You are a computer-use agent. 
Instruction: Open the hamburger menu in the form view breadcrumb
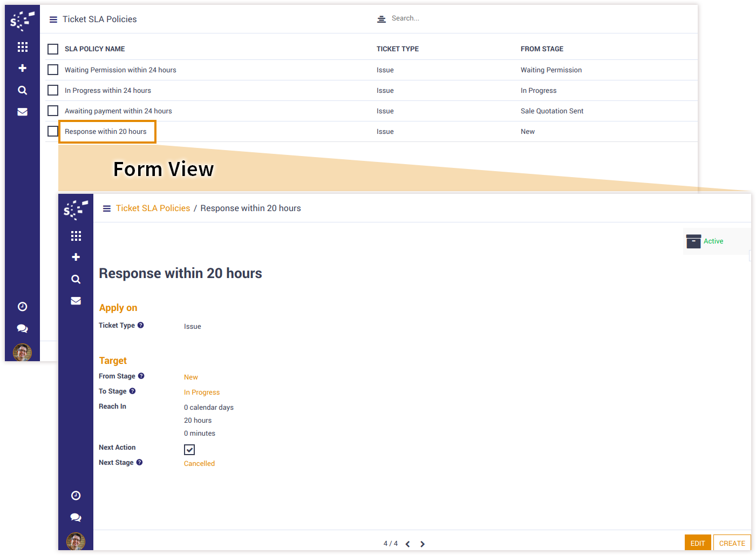point(107,208)
